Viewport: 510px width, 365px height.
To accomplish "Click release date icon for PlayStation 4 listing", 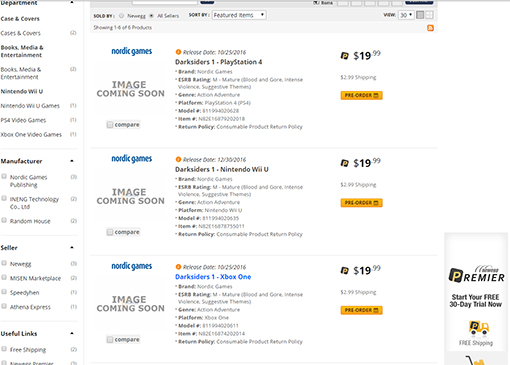I will [x=178, y=52].
